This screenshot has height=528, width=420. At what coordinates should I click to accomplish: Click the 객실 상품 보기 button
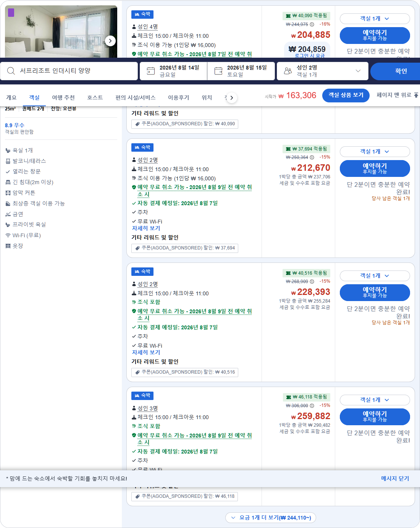[x=346, y=95]
